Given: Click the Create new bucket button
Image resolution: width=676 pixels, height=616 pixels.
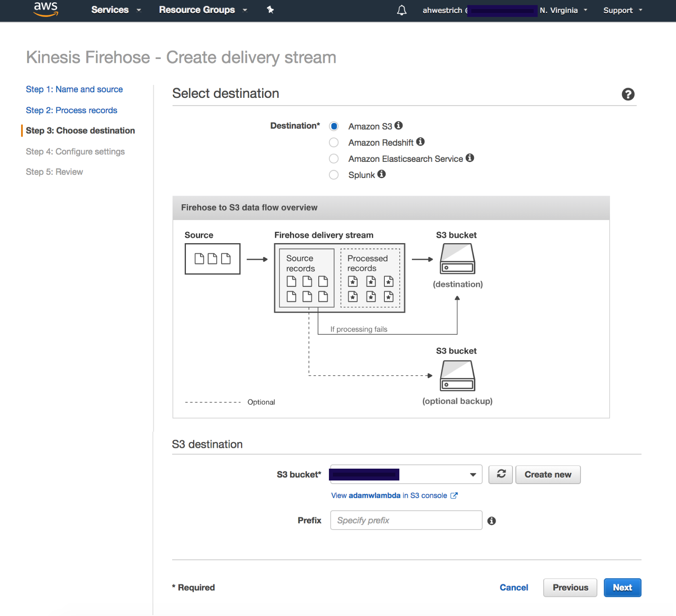Looking at the screenshot, I should click(548, 475).
